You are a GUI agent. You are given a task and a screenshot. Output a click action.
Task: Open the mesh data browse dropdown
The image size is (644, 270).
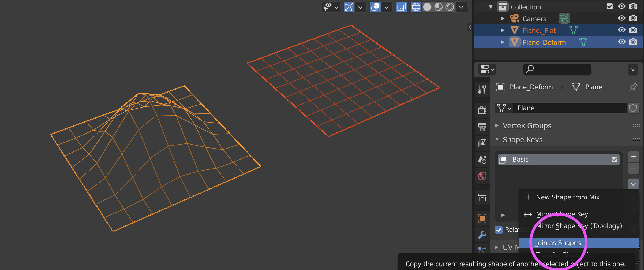pos(504,108)
